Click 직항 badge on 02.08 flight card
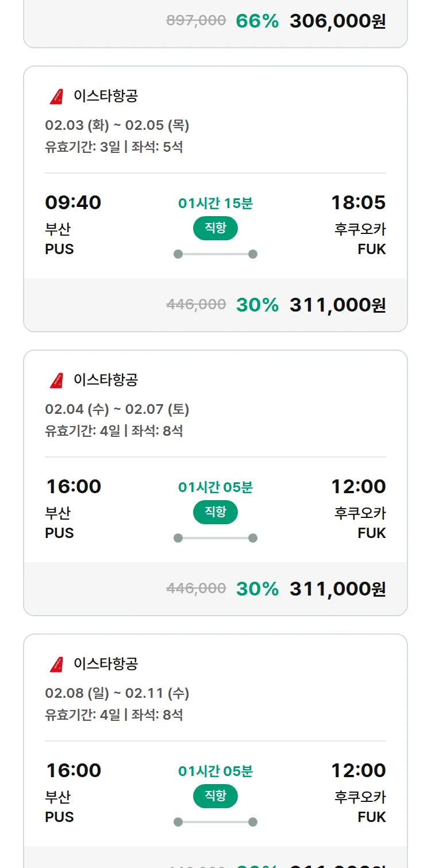The height and width of the screenshot is (868, 431). (x=215, y=796)
